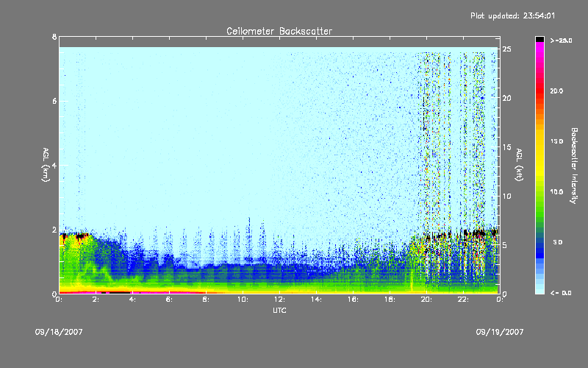Image resolution: width=588 pixels, height=368 pixels.
Task: Select the "Plot updated: 23:54:01" timestamp
Action: 512,15
